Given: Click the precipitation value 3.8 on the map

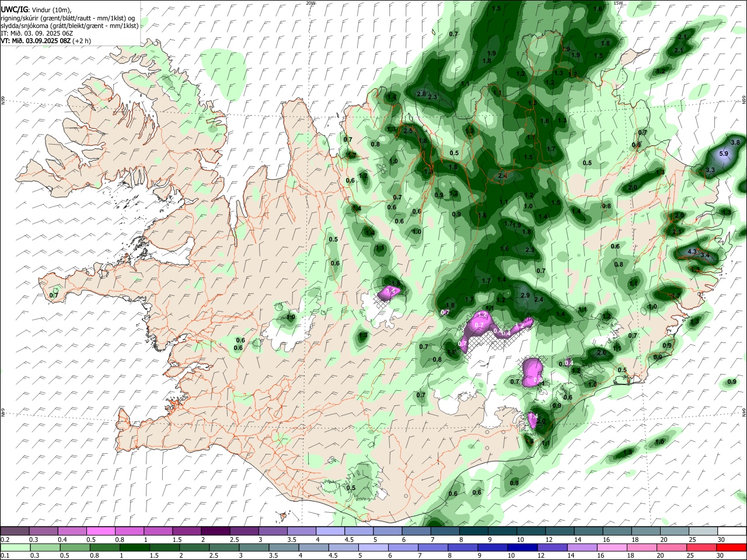Looking at the screenshot, I should 735,142.
